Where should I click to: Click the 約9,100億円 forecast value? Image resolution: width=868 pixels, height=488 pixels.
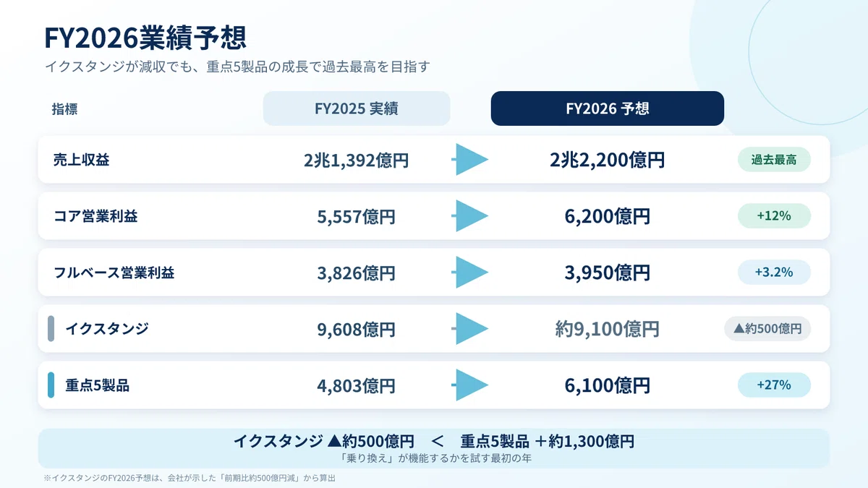pos(608,329)
